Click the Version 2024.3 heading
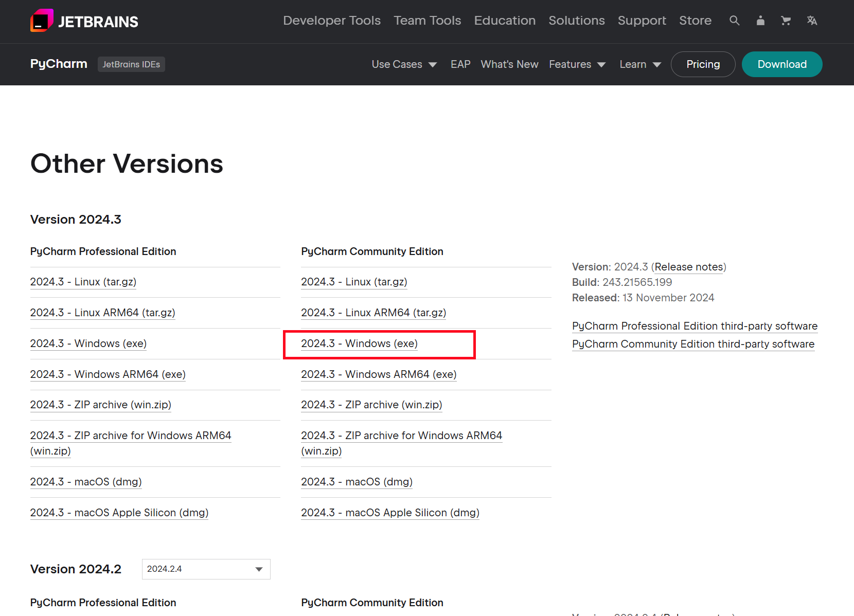The image size is (854, 616). coord(76,220)
